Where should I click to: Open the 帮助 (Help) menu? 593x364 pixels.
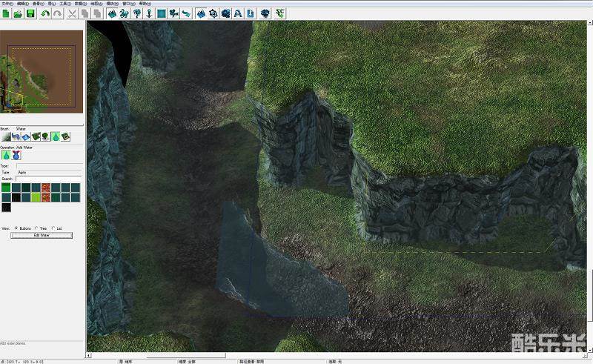tap(146, 3)
